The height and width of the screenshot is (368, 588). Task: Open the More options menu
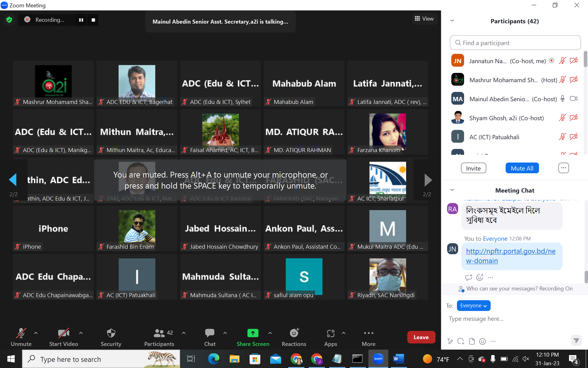(x=368, y=337)
